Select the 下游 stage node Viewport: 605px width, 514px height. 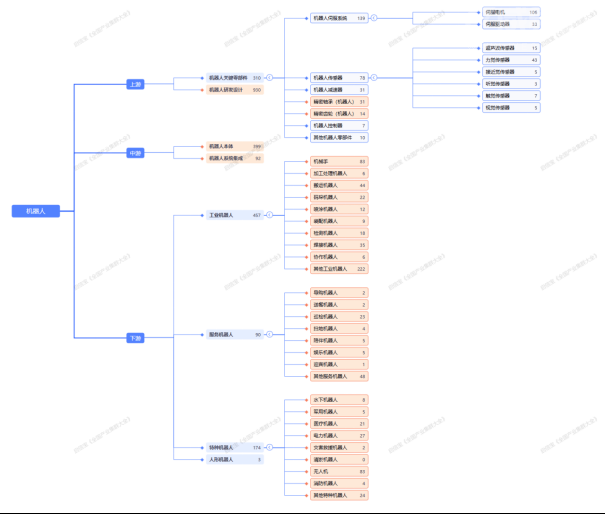[x=136, y=338]
